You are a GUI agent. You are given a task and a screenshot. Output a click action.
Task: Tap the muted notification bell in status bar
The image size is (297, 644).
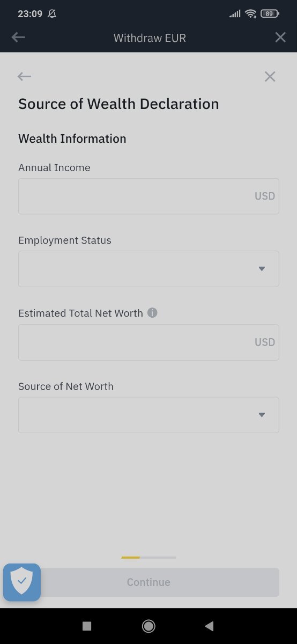pos(52,14)
